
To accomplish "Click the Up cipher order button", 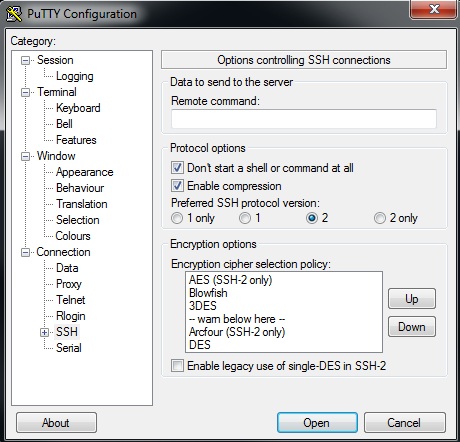I will pos(412,299).
